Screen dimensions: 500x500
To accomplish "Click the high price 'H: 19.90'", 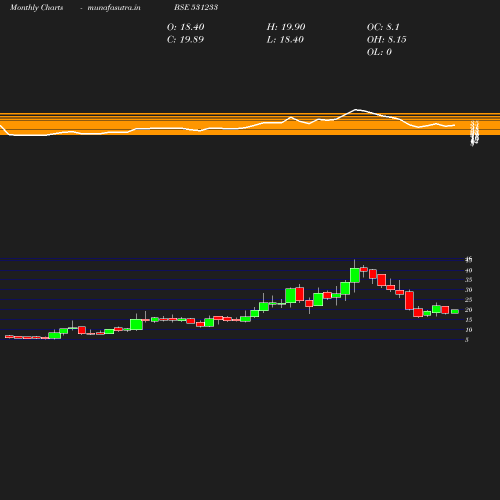I will coord(286,27).
